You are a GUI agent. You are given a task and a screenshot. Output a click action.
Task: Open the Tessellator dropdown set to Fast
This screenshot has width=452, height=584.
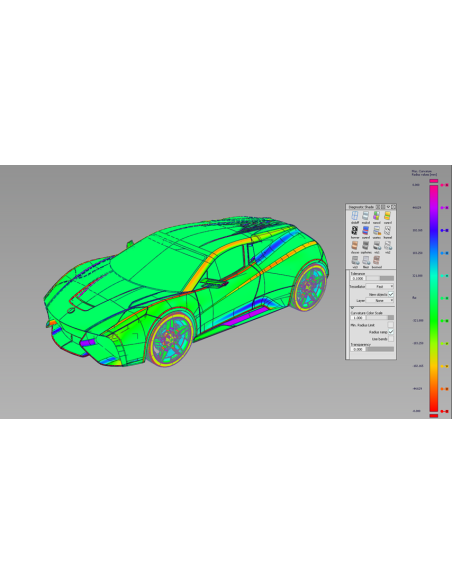click(x=379, y=286)
